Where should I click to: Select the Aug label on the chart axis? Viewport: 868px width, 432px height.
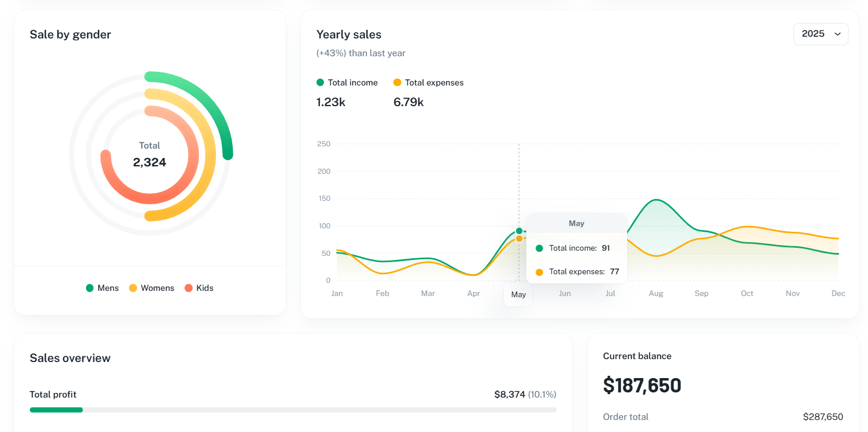click(656, 294)
